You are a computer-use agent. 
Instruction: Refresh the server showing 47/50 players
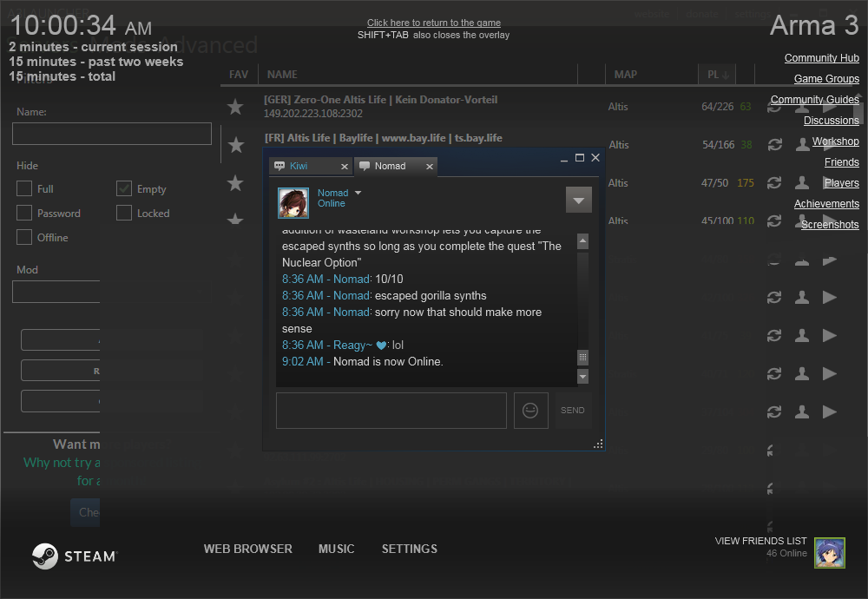tap(774, 182)
